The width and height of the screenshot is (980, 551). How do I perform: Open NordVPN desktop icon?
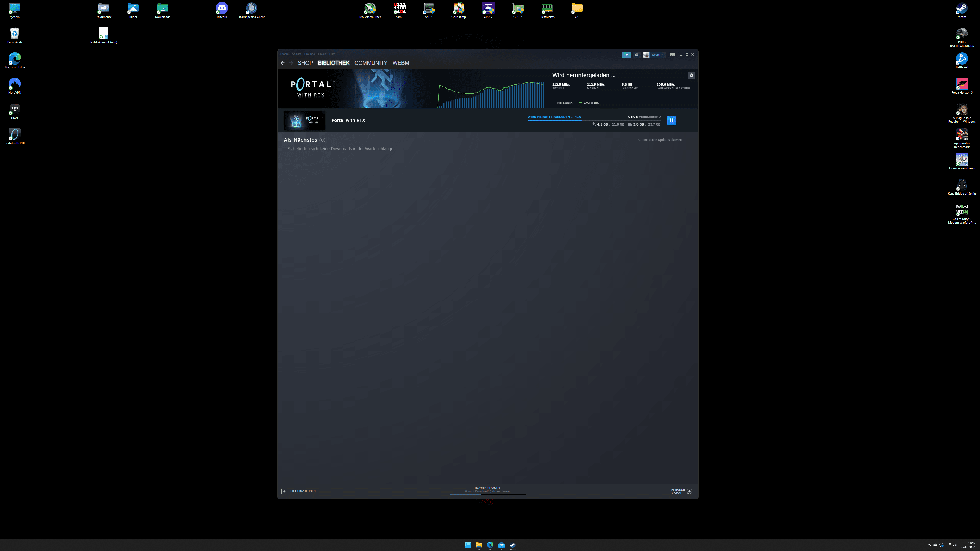click(x=15, y=86)
